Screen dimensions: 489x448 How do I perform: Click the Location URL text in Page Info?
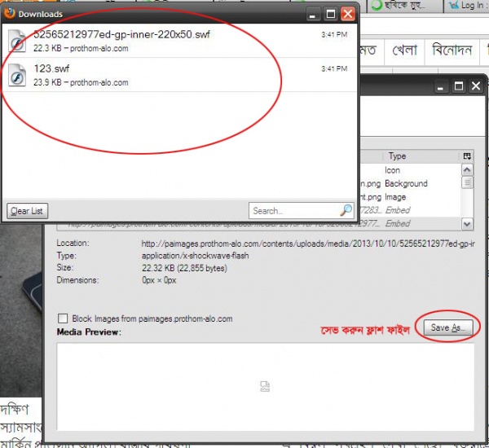308,244
